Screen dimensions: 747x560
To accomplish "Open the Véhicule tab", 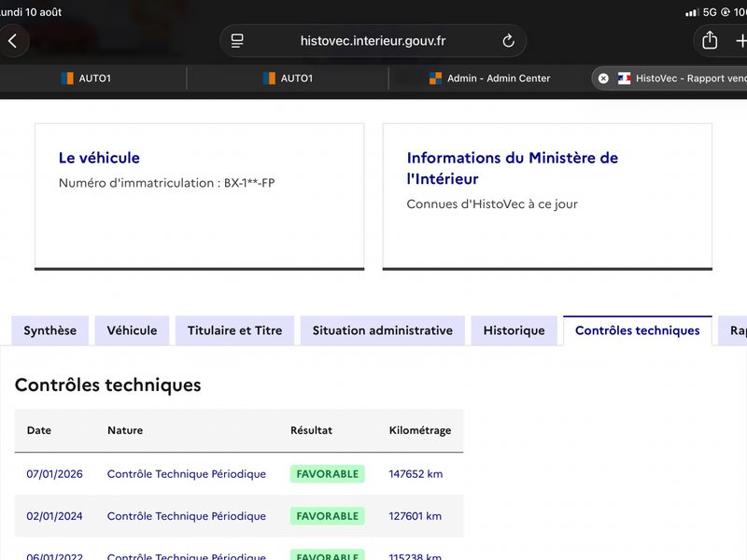I will pos(132,330).
